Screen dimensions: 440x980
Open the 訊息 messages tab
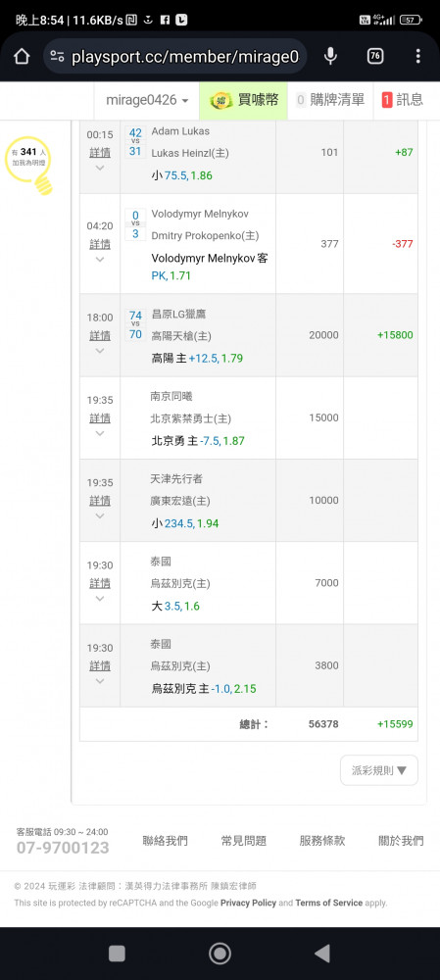(x=403, y=100)
